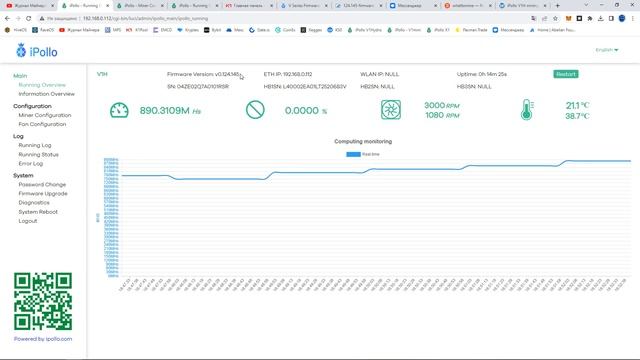
Task: Open the MetaMask fox extension icon
Action: tap(569, 18)
